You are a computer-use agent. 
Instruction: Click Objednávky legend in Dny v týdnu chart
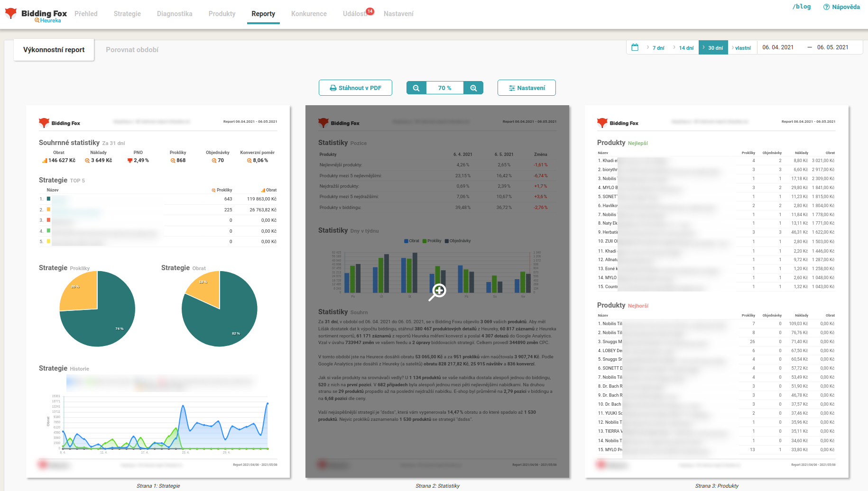click(x=458, y=241)
